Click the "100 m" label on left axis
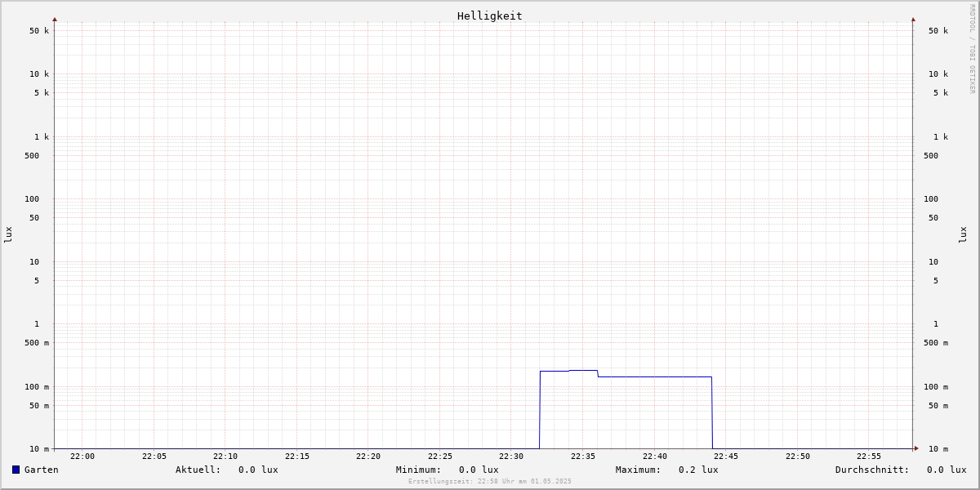 click(x=37, y=387)
